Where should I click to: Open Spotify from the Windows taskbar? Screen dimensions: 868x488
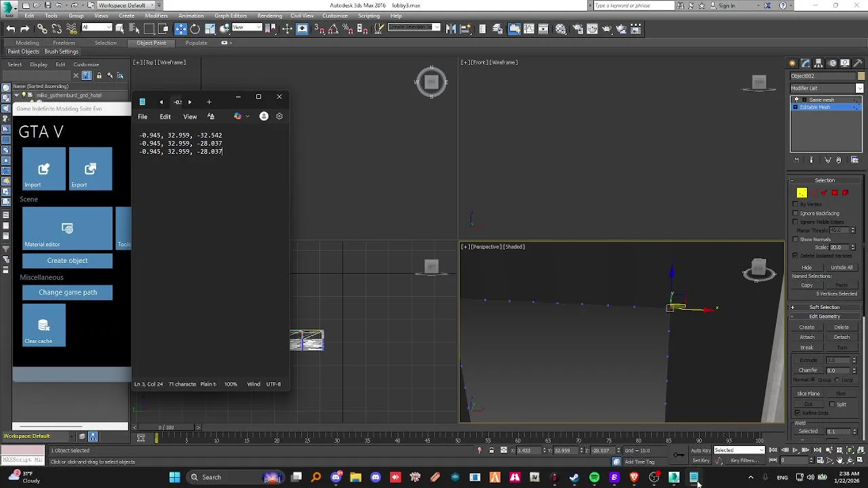594,477
